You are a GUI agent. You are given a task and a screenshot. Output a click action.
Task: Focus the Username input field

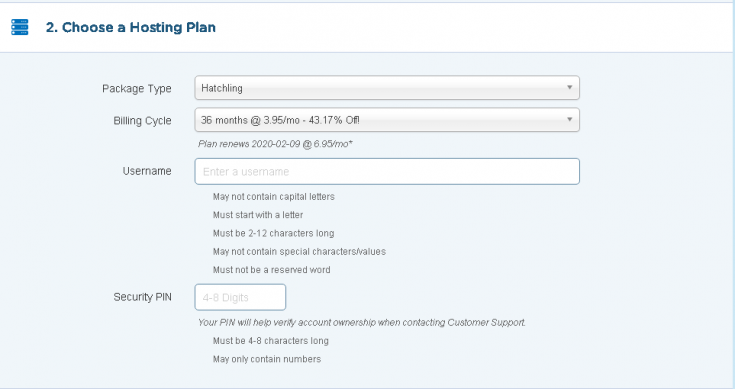pyautogui.click(x=387, y=172)
